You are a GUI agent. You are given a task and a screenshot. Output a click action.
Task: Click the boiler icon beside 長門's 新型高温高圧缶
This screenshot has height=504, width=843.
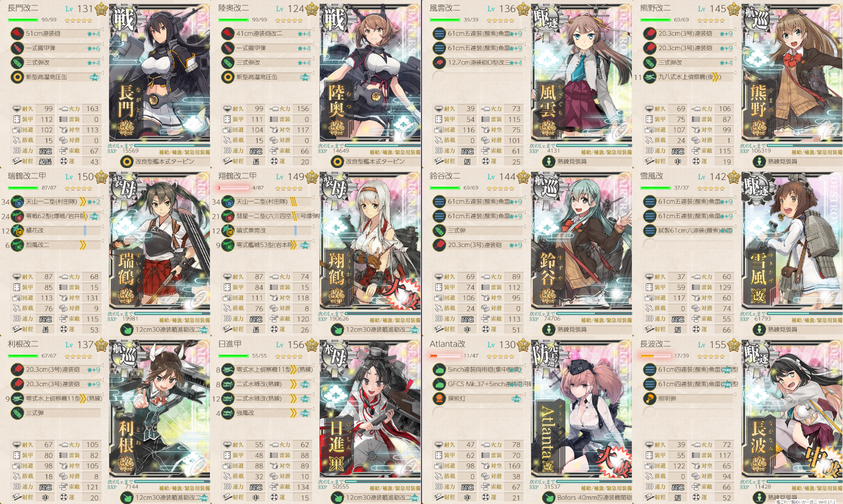coord(17,77)
